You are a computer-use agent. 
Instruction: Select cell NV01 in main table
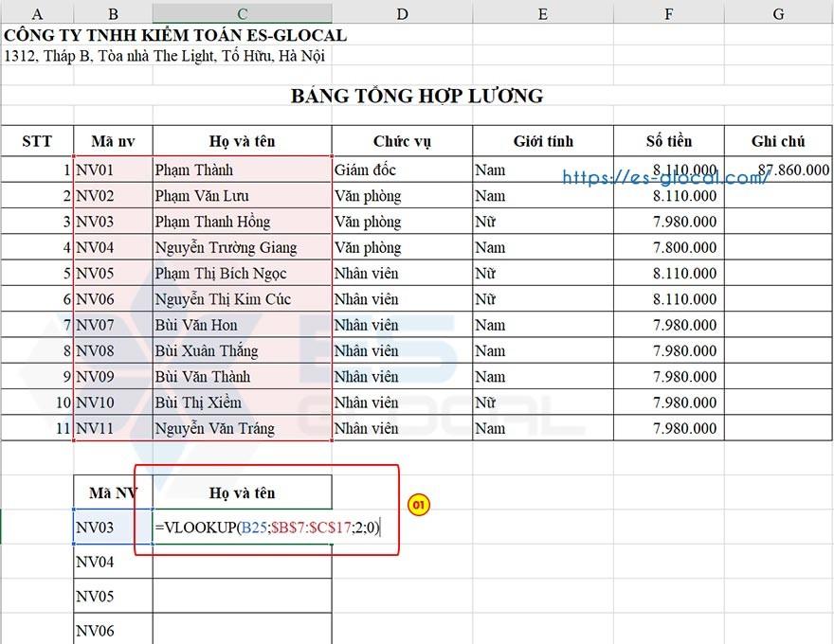(113, 170)
